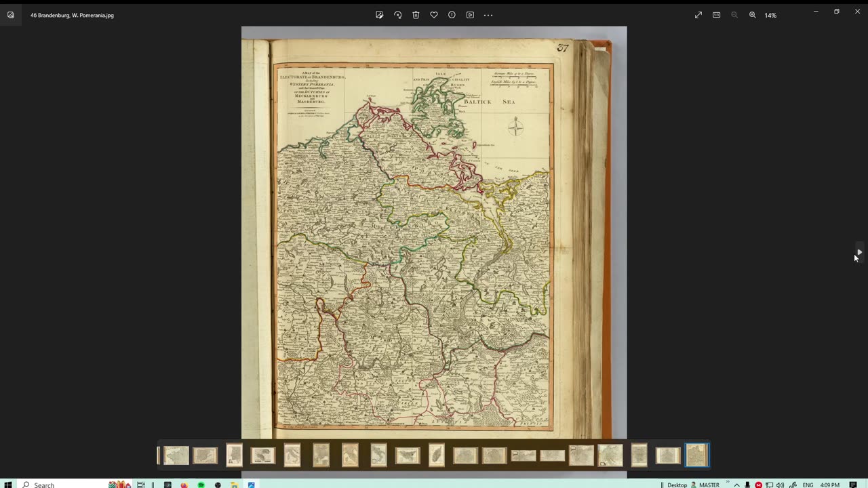Viewport: 868px width, 488px height.
Task: Click the Desktop toolbar label in taskbar
Action: pyautogui.click(x=677, y=485)
